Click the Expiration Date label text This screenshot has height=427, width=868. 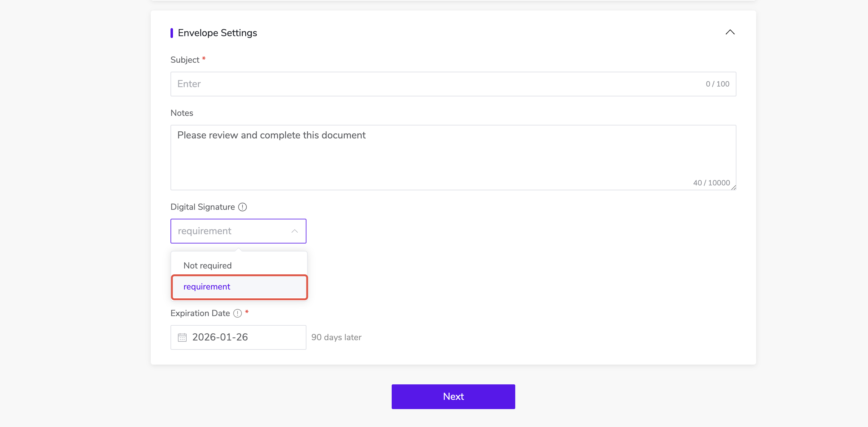click(200, 313)
